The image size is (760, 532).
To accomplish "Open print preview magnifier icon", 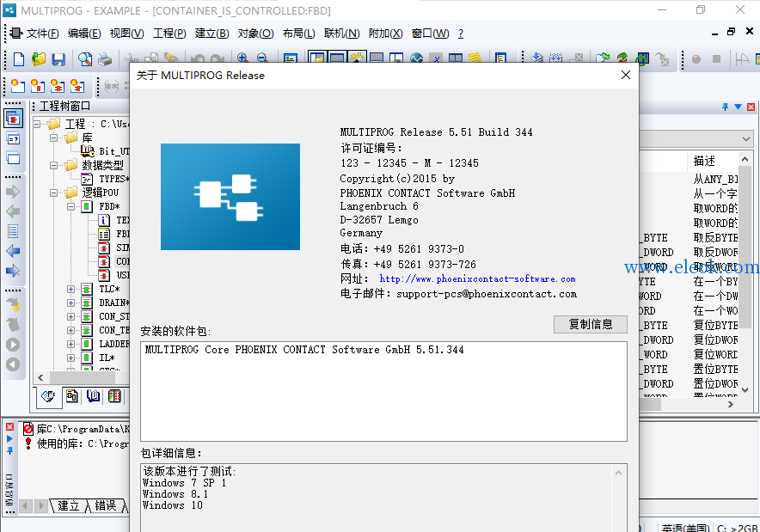I will [85, 59].
